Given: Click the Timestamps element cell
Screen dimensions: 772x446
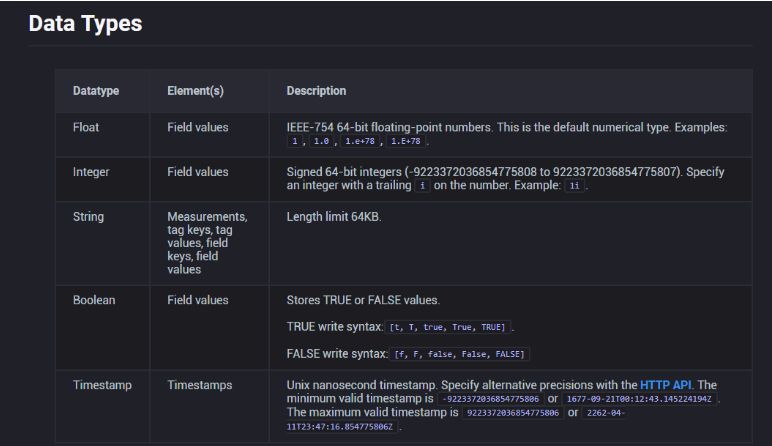Looking at the screenshot, I should 199,384.
